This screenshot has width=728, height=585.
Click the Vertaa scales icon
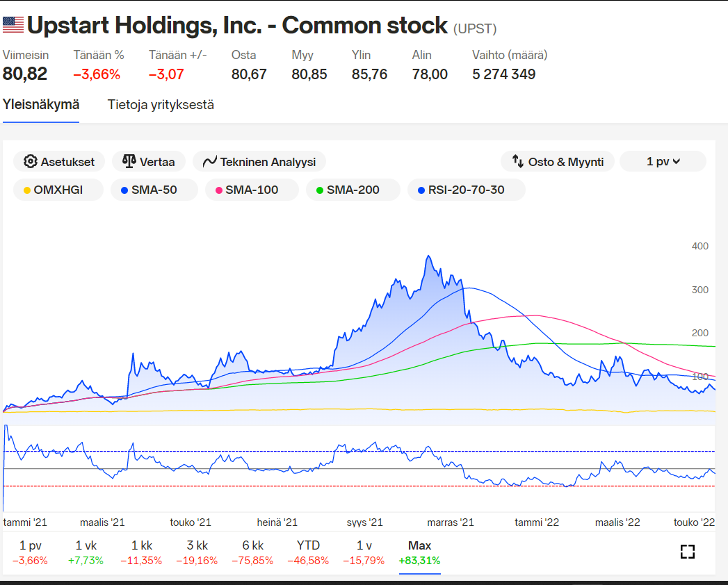(x=129, y=161)
